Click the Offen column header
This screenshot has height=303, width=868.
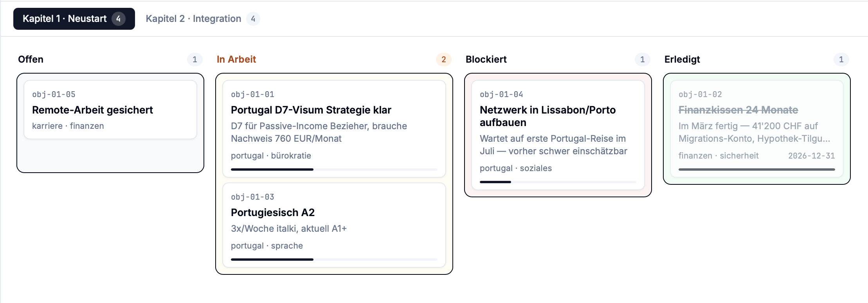(30, 59)
